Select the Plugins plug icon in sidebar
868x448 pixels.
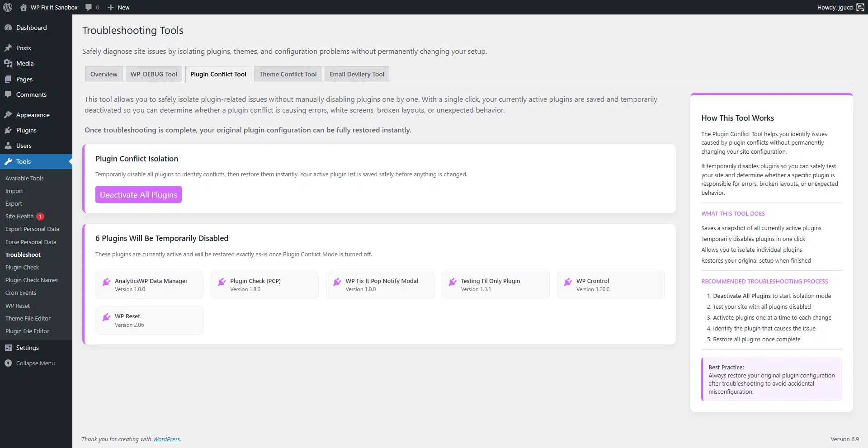coord(9,130)
